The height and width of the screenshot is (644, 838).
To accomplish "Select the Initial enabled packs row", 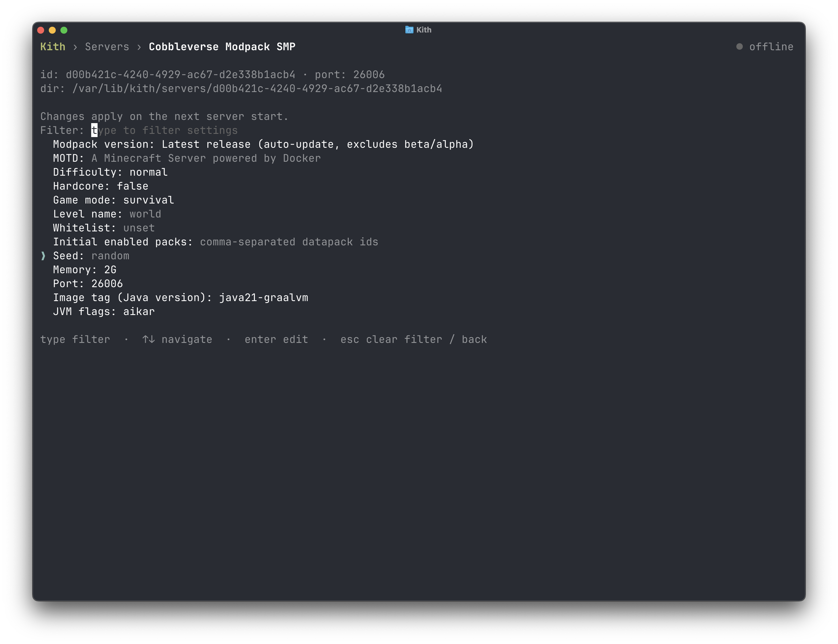I will point(215,242).
